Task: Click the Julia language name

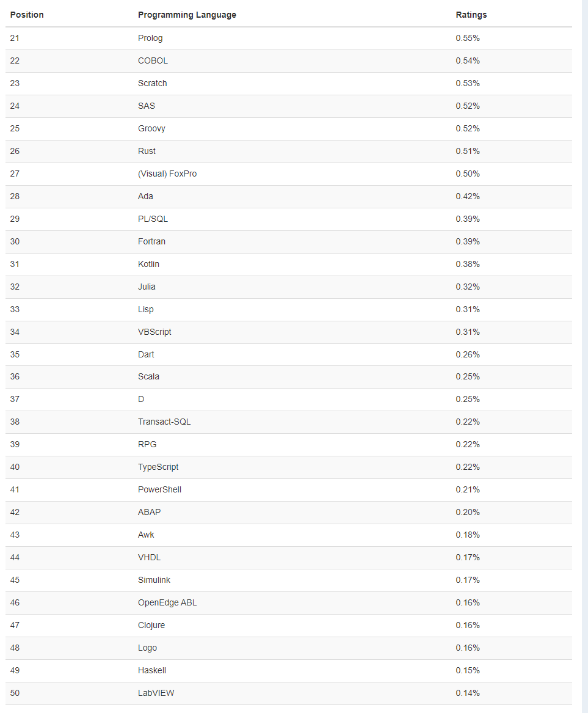Action: click(147, 287)
